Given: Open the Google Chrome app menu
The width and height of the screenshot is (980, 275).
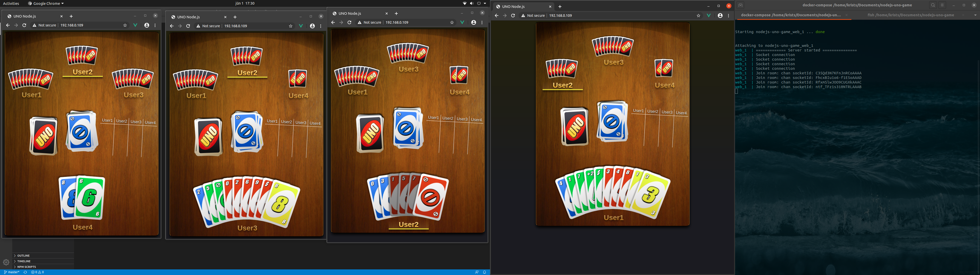Looking at the screenshot, I should coord(46,3).
